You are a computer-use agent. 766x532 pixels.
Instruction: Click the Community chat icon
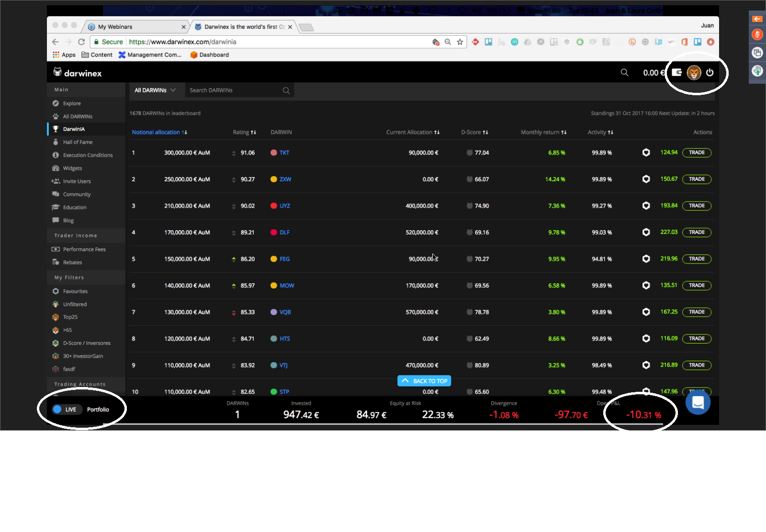(x=56, y=194)
